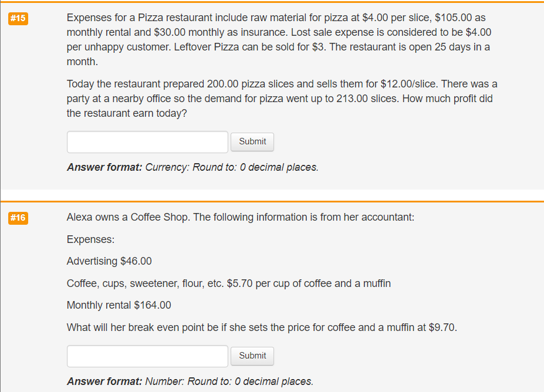Image resolution: width=544 pixels, height=392 pixels.
Task: Click the 'Expenses:' label in question #16
Action: point(90,239)
